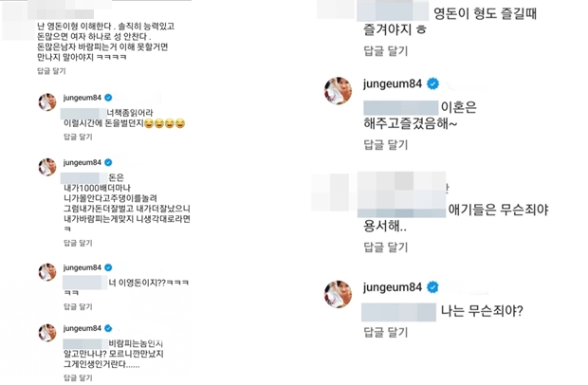Open profile picture beside '너 이영돈이지' comment
588x385 pixels.
click(47, 272)
